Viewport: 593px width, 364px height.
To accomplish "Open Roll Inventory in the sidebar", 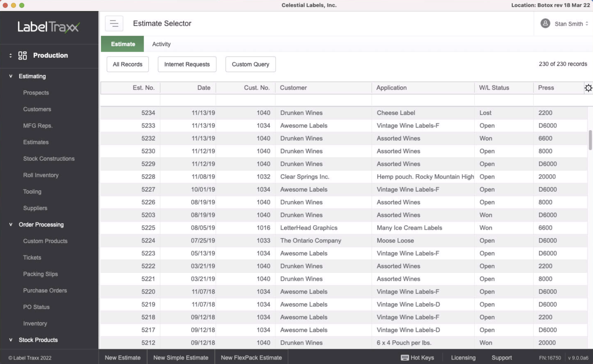I will click(41, 176).
